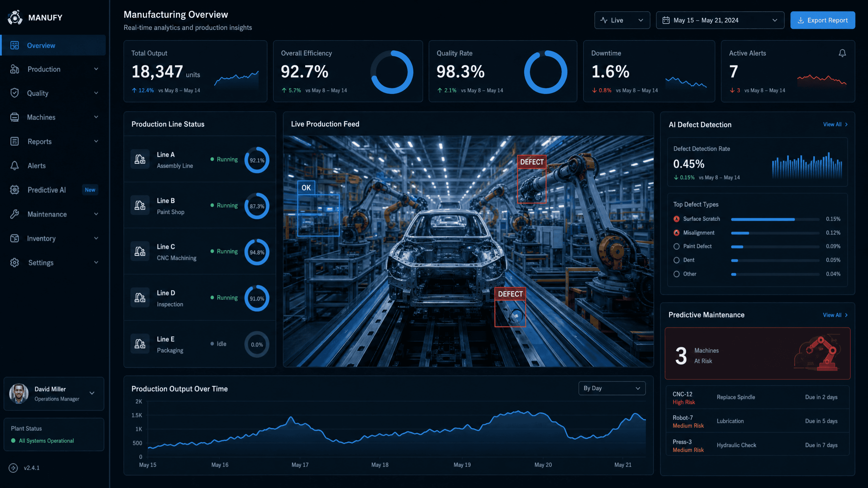Click the red robot arm At Risk icon
The height and width of the screenshot is (488, 868).
(817, 353)
